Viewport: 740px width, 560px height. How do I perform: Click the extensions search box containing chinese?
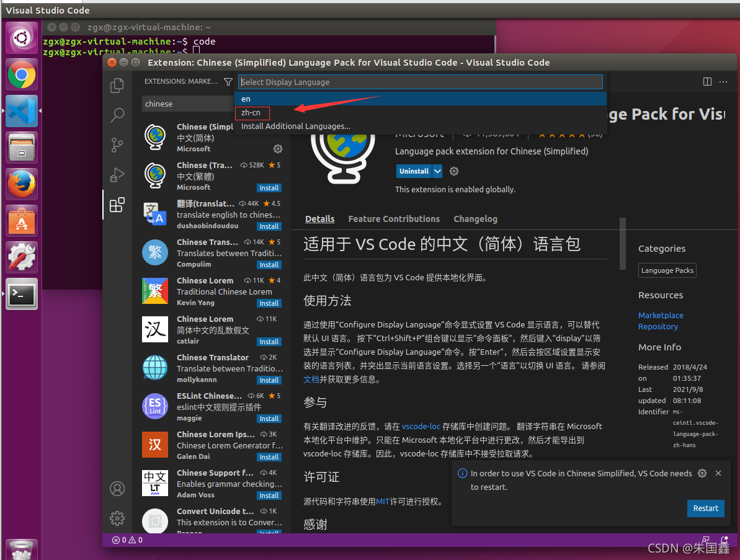coord(188,104)
